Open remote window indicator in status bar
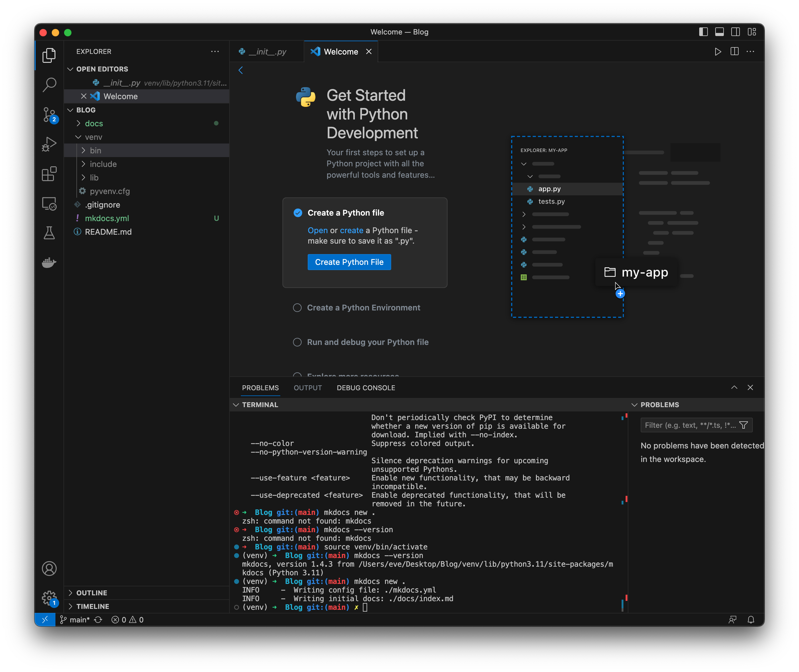Screen dimensions: 799x672 point(45,620)
